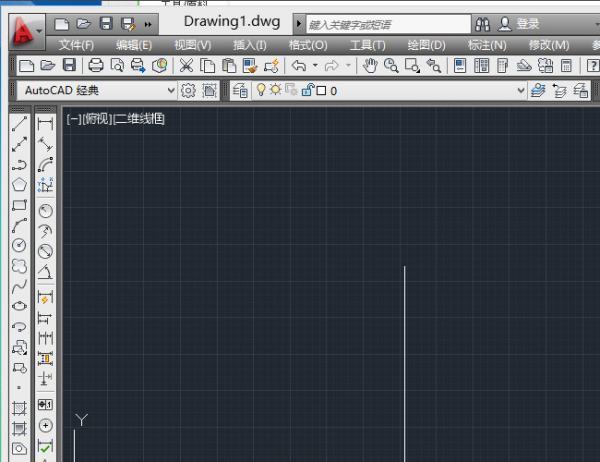Select the Polyline tool
Viewport: 600px width, 462px height.
[20, 165]
